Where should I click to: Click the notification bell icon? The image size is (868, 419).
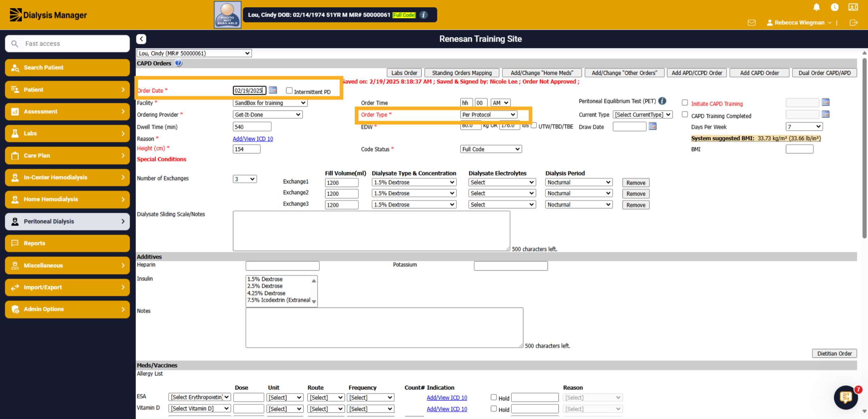(x=816, y=7)
